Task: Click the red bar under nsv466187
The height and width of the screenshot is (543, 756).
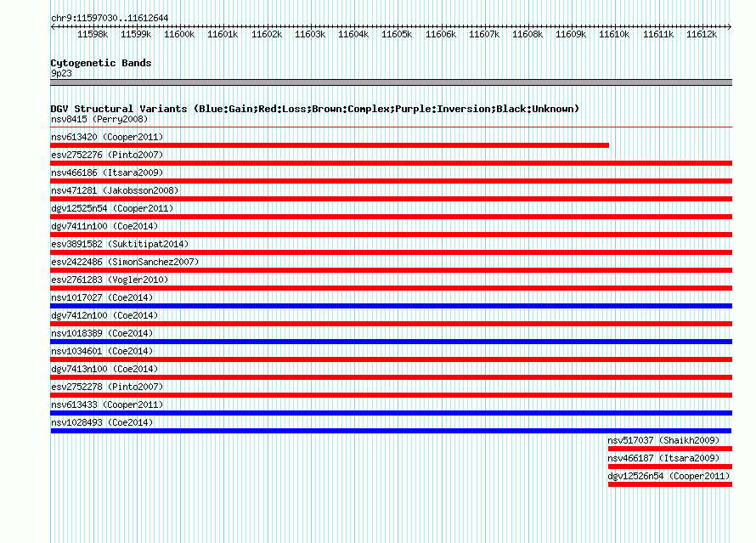Action: coord(670,467)
